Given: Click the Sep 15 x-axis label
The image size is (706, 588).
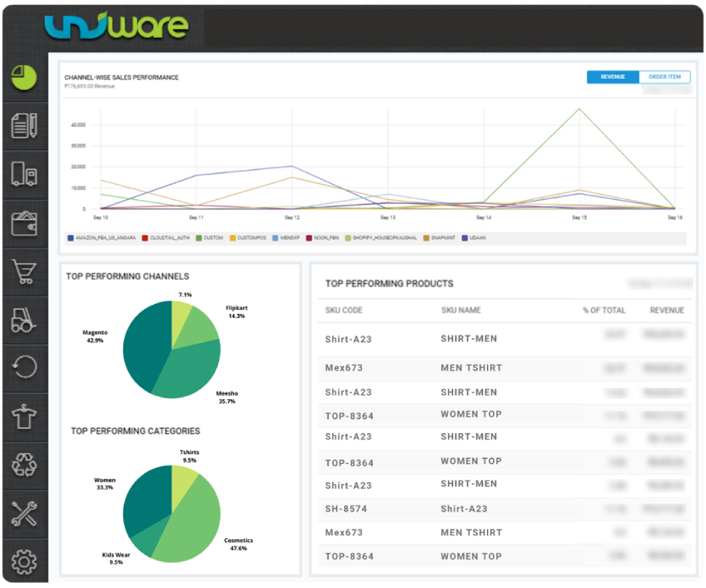Looking at the screenshot, I should [579, 218].
